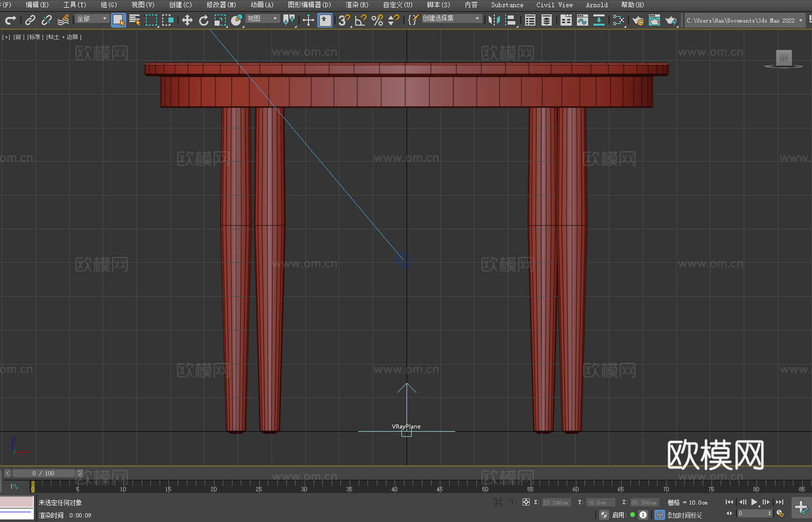Toggle Percent Snap
812x522 pixels.
(x=377, y=20)
